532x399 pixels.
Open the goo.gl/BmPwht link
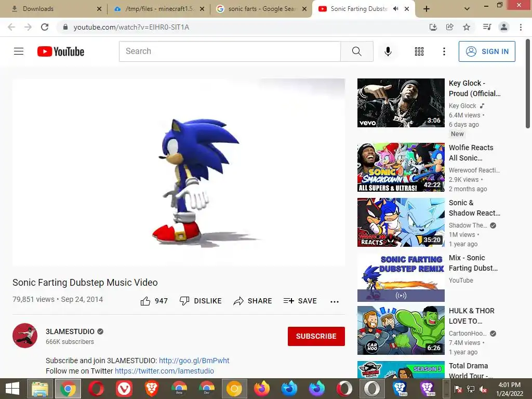click(x=194, y=361)
